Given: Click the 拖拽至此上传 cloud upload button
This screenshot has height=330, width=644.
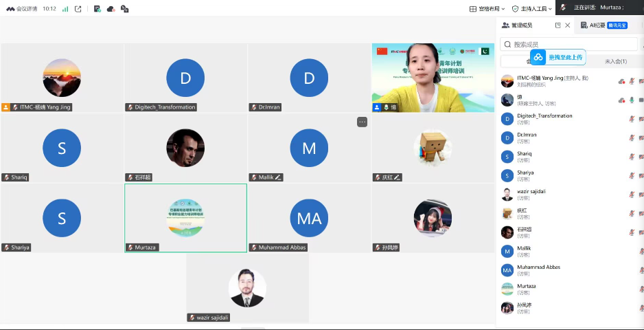Looking at the screenshot, I should point(559,57).
